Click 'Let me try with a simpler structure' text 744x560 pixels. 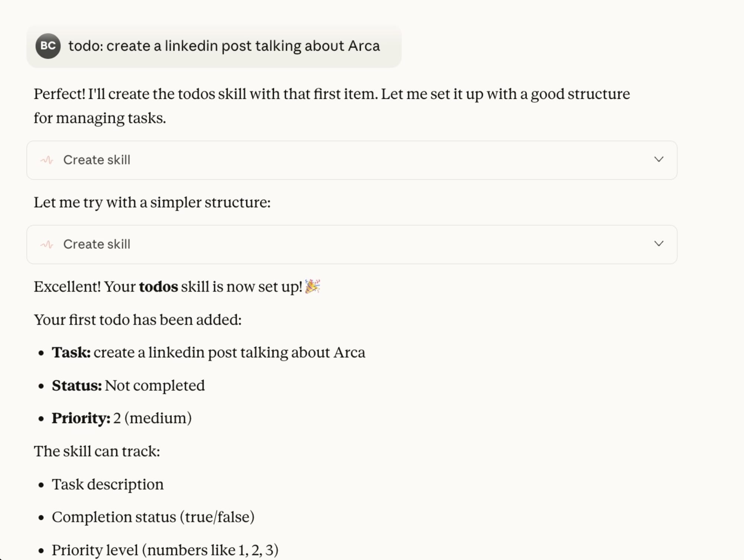point(152,202)
